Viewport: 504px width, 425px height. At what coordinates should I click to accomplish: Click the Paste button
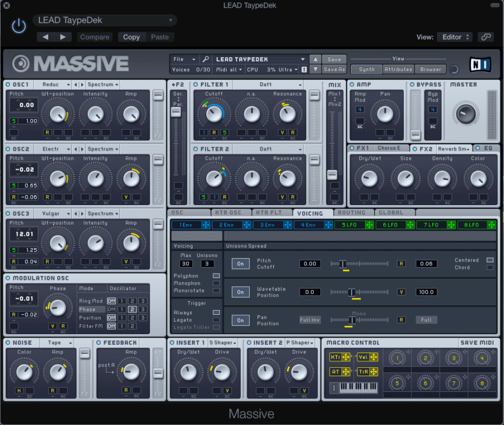pos(160,37)
